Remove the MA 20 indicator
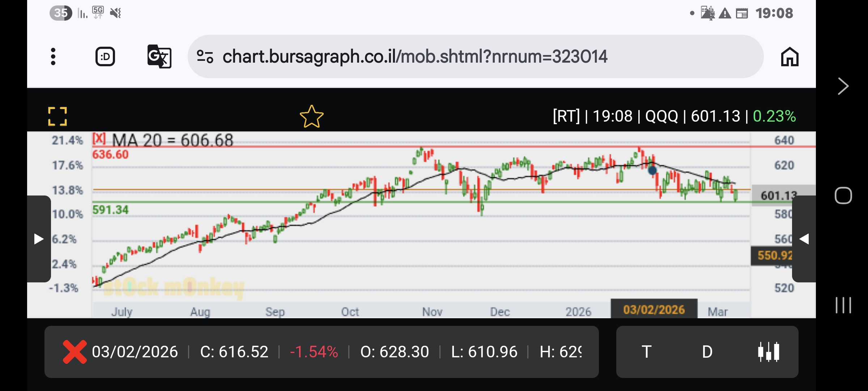 point(99,139)
